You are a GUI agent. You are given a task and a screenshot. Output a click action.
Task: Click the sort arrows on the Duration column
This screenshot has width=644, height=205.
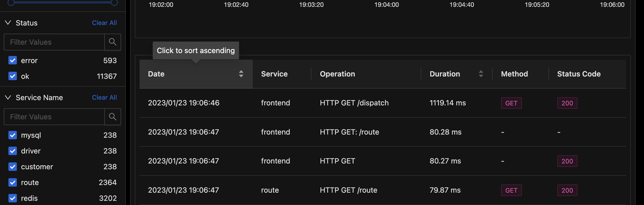pyautogui.click(x=481, y=74)
